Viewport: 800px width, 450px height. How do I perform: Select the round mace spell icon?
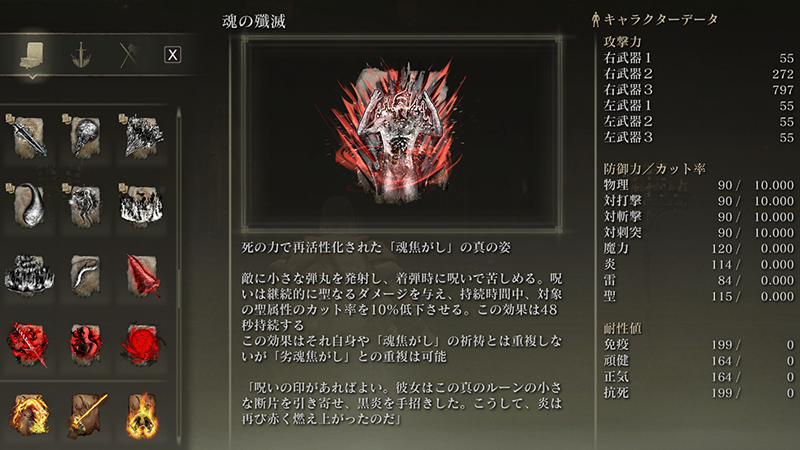point(85,137)
